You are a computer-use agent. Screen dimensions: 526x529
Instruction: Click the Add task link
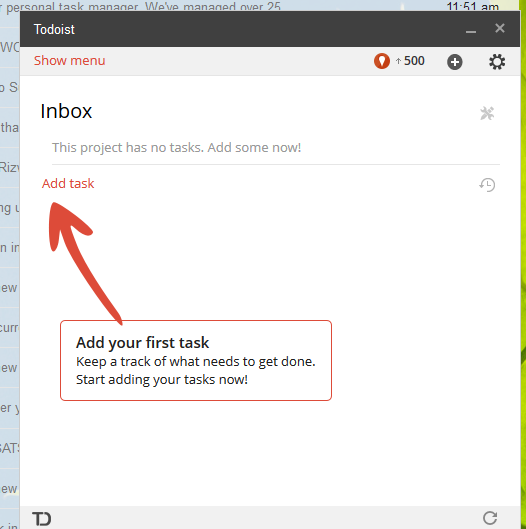[x=68, y=184]
